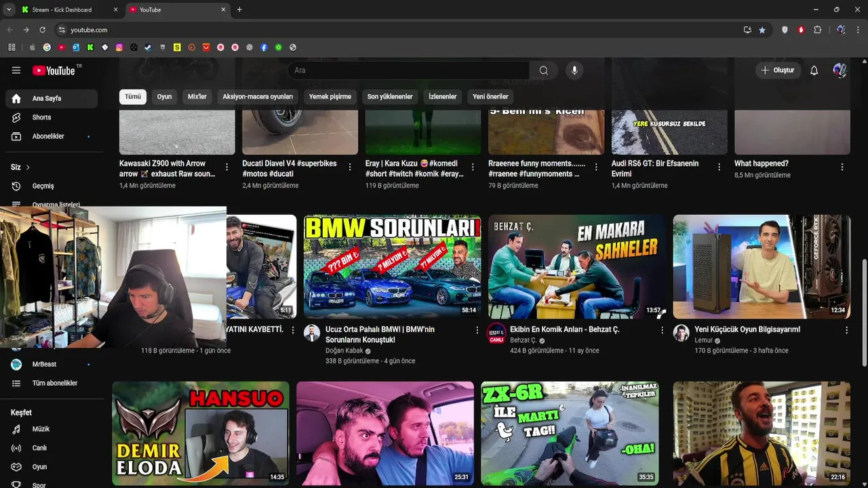Select the Mix'ler filter chip
This screenshot has height=488, width=868.
[x=197, y=96]
